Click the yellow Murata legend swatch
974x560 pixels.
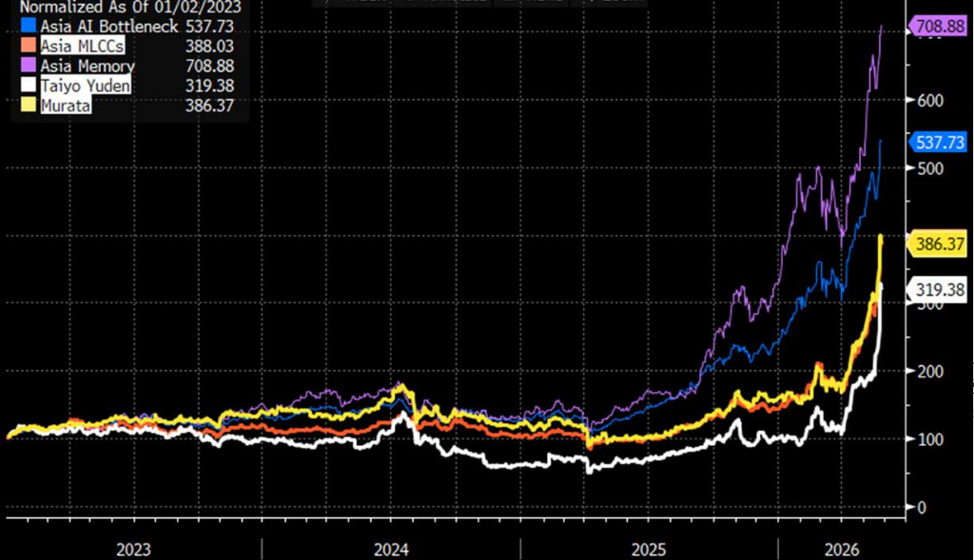pyautogui.click(x=28, y=105)
